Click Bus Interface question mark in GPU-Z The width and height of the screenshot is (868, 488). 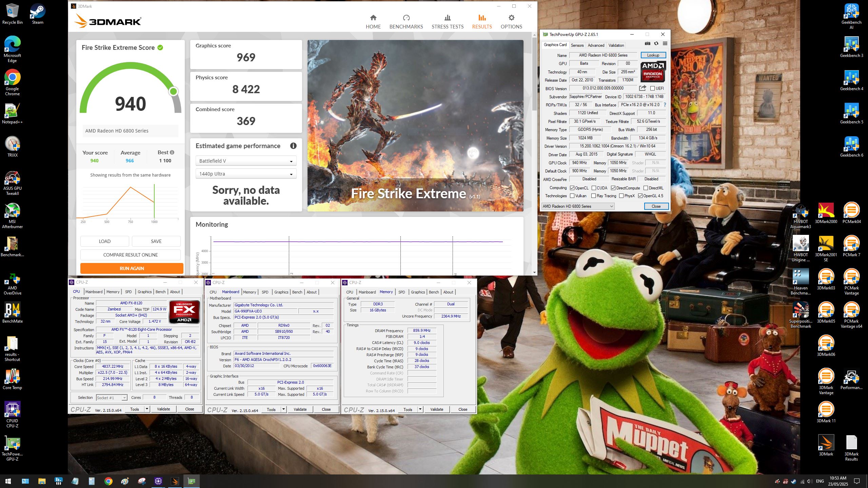tap(665, 105)
